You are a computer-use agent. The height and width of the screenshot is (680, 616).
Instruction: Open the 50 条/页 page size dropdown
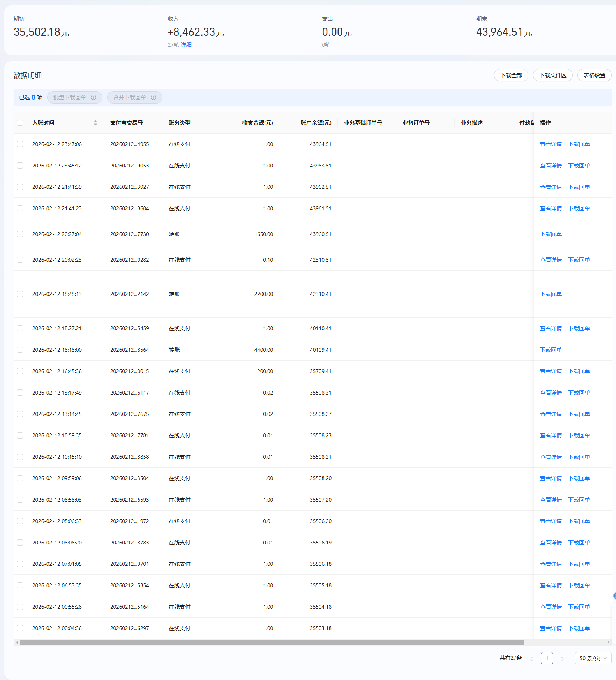(593, 658)
